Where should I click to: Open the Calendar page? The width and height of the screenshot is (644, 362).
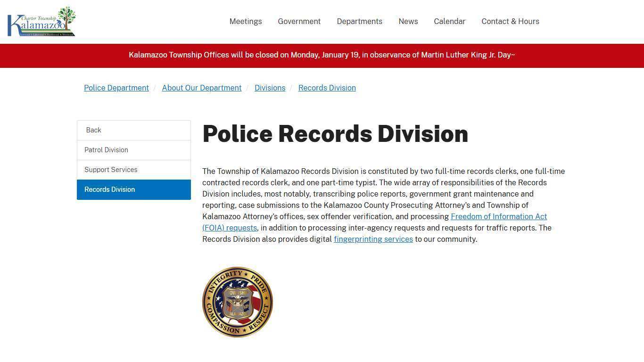click(x=449, y=21)
